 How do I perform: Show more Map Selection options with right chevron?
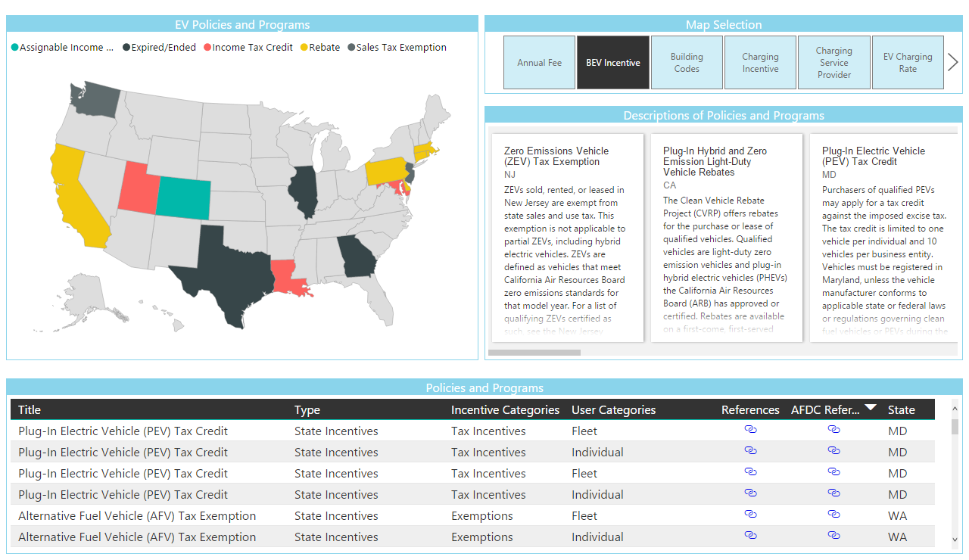[x=953, y=62]
